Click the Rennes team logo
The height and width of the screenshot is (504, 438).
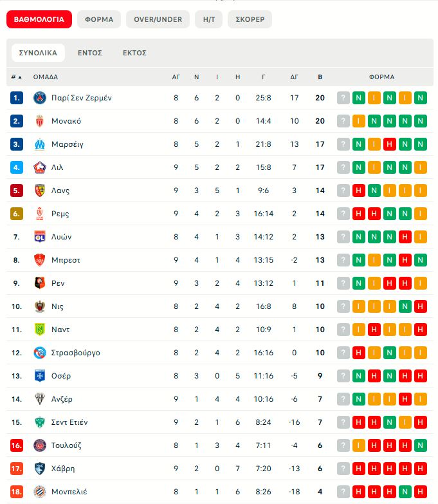point(40,283)
